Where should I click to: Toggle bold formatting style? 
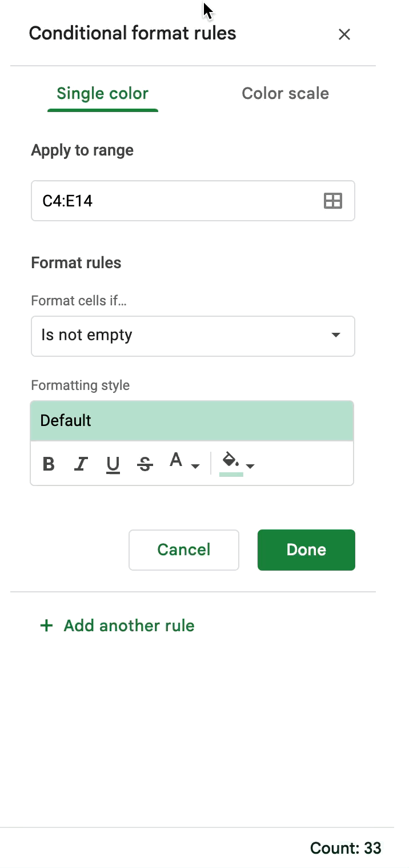click(x=49, y=464)
